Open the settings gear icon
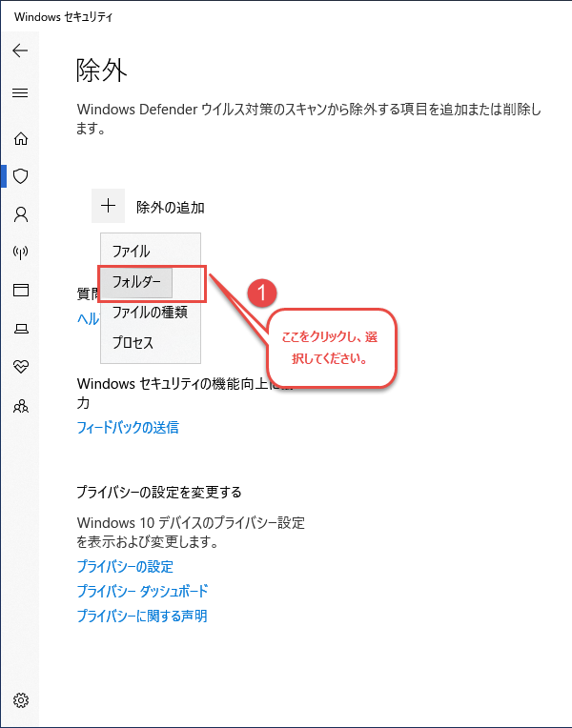This screenshot has width=572, height=728. pyautogui.click(x=20, y=700)
